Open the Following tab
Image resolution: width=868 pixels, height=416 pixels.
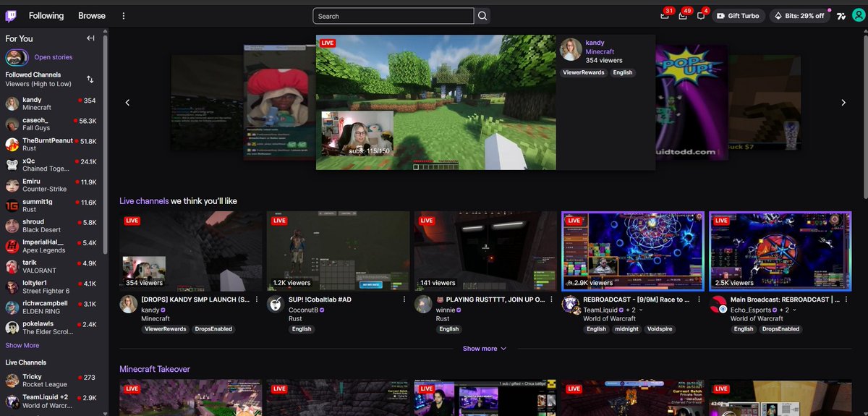tap(46, 16)
